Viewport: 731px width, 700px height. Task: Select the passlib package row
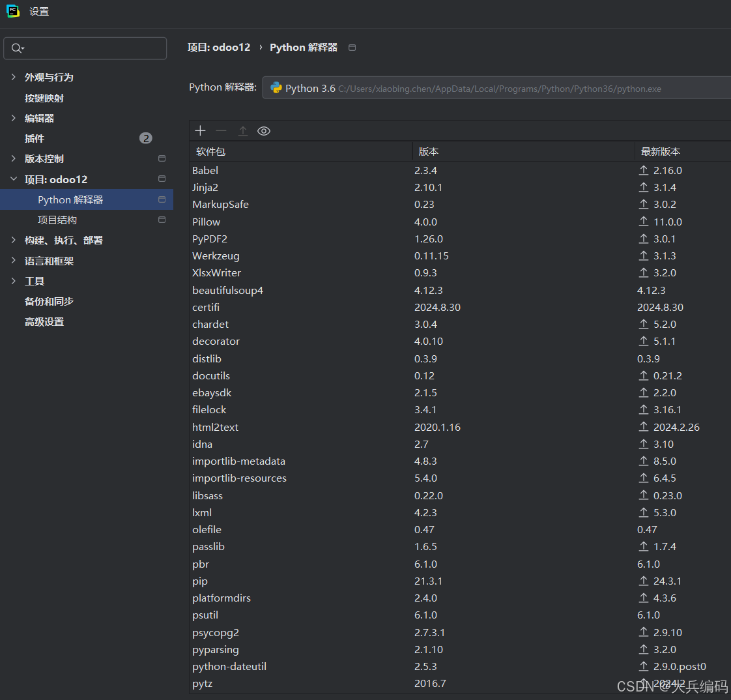pyautogui.click(x=460, y=547)
